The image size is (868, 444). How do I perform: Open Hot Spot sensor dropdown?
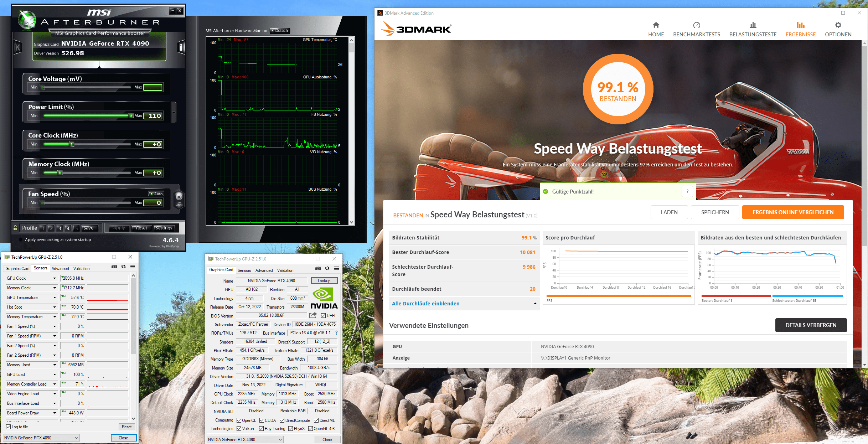point(55,307)
